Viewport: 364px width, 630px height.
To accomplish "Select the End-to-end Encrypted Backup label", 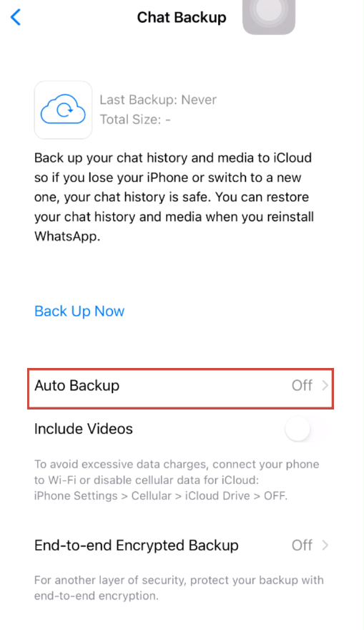I will pyautogui.click(x=137, y=546).
